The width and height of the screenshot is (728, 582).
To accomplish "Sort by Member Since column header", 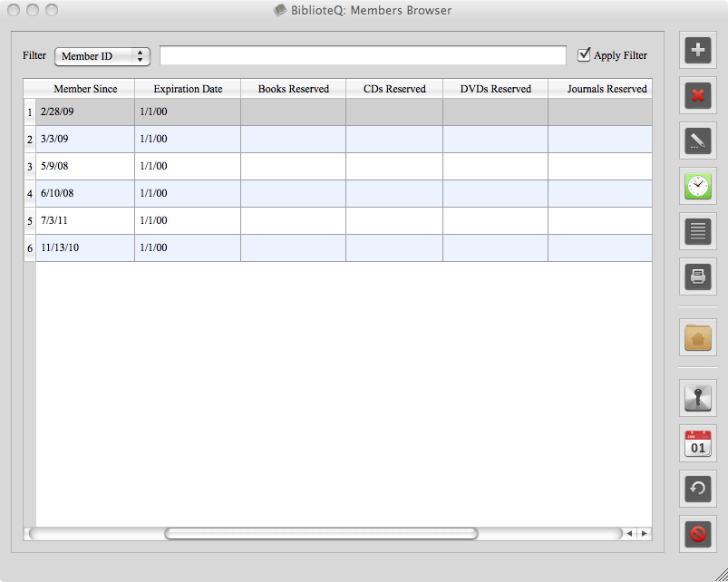I will 85,89.
